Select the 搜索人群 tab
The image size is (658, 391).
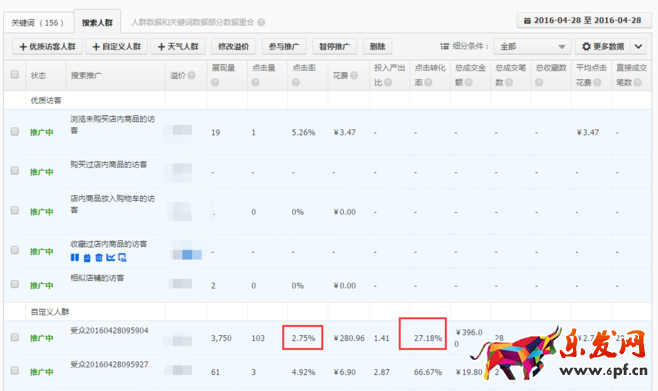[97, 23]
